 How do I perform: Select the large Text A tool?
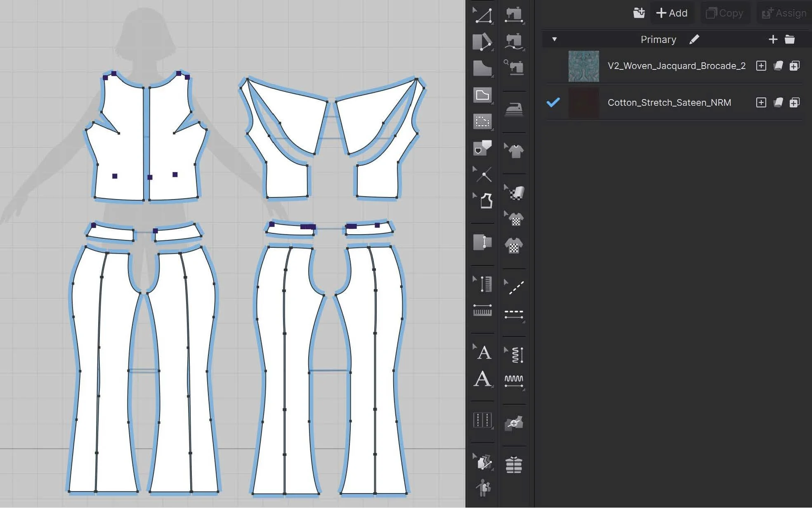pos(482,379)
